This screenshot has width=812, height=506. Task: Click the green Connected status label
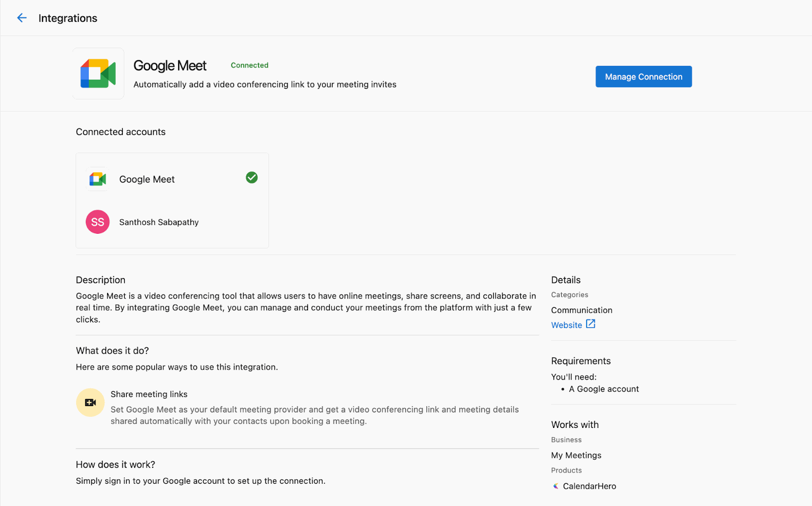pos(250,65)
